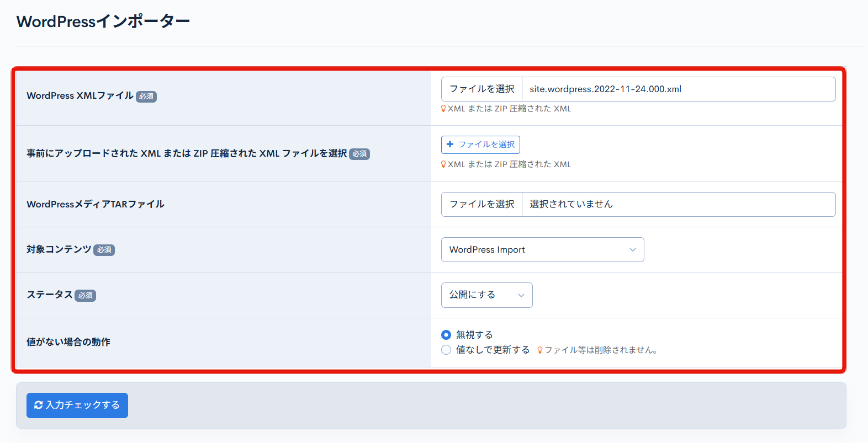Click the WordPressメディアTARファイル label
This screenshot has width=868, height=443.
(x=96, y=204)
